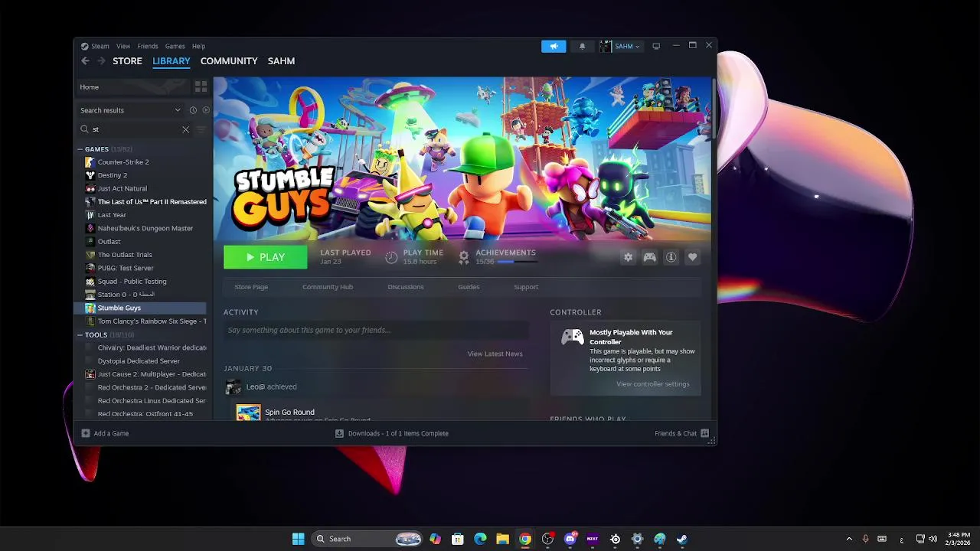Select Counter-Strike 2 in the list
The width and height of the screenshot is (980, 551).
123,162
